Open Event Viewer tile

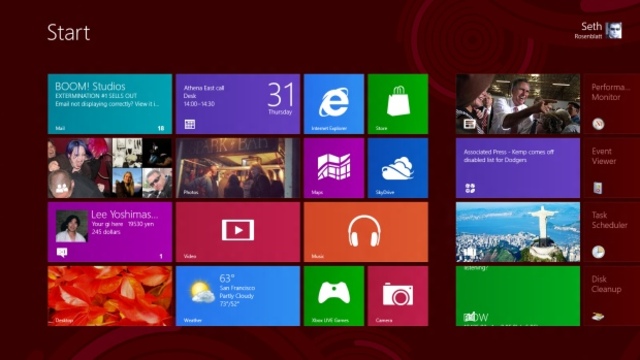612,168
